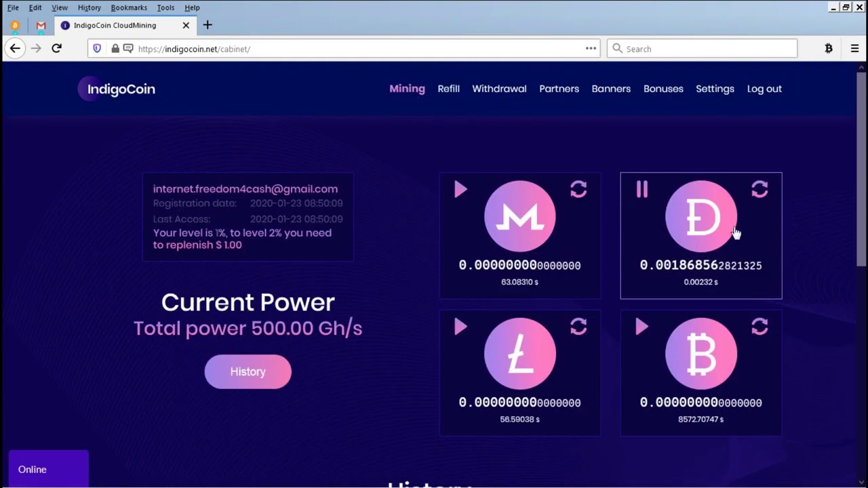Click the Litecoin price 56.59038 $
868x488 pixels.
tap(520, 420)
